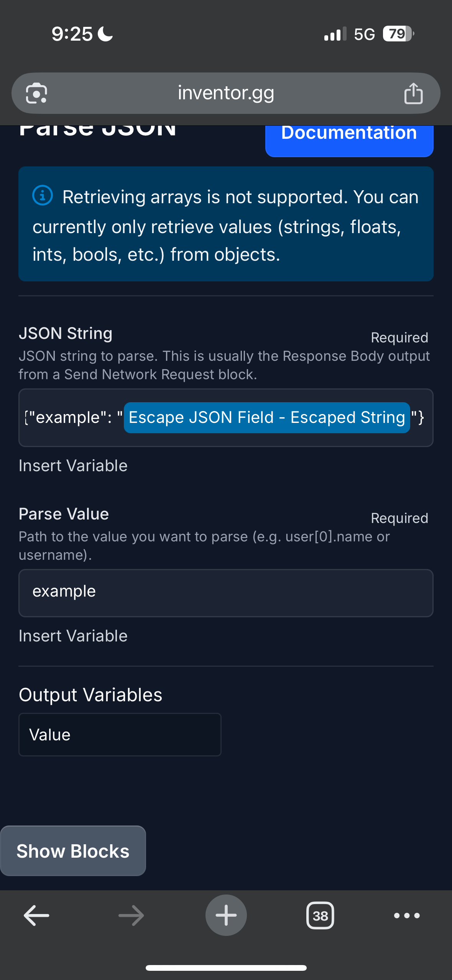Go back with the left arrow
The image size is (452, 980).
36,915
